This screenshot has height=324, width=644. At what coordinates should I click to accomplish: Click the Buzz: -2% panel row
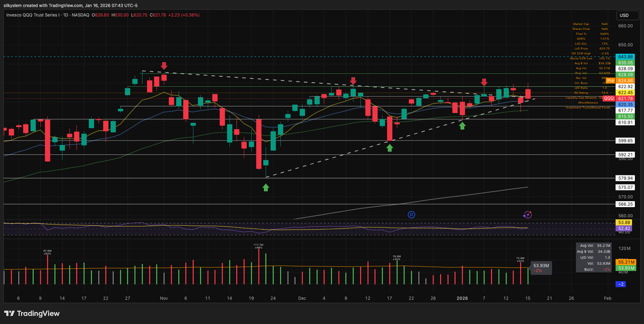click(597, 269)
